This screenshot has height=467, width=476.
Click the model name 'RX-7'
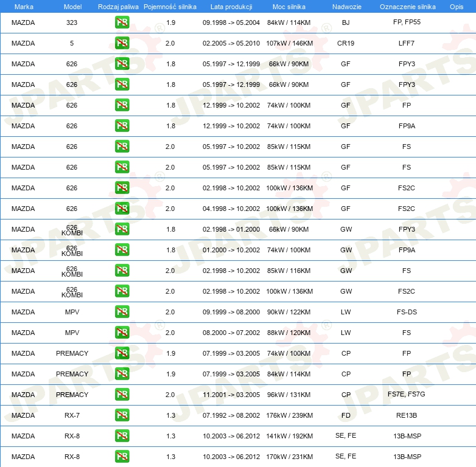click(72, 415)
